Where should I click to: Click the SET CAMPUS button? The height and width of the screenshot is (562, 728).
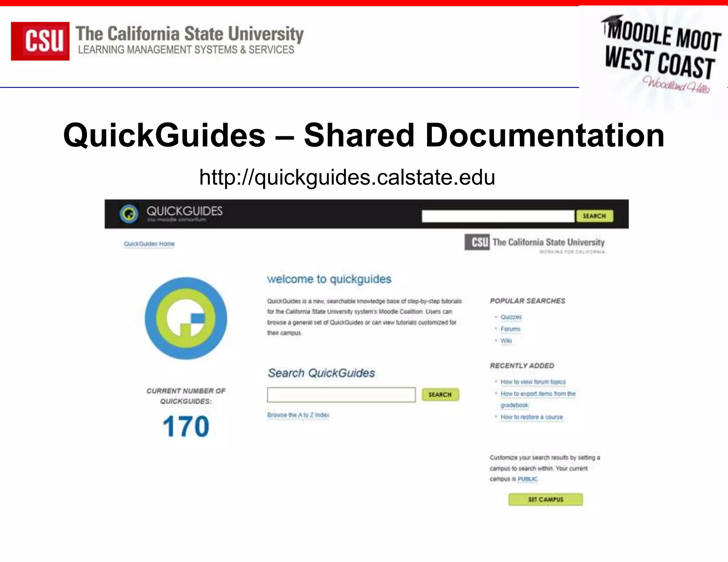click(546, 499)
